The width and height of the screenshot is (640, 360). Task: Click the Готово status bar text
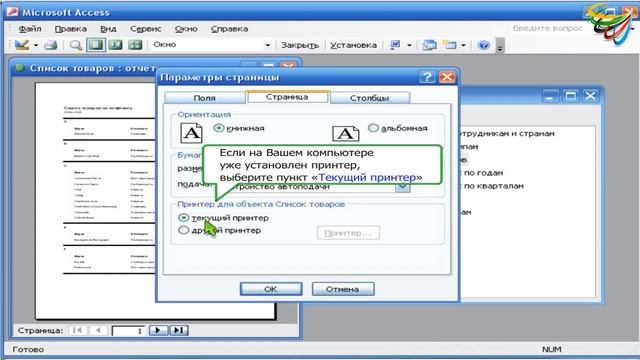point(28,349)
